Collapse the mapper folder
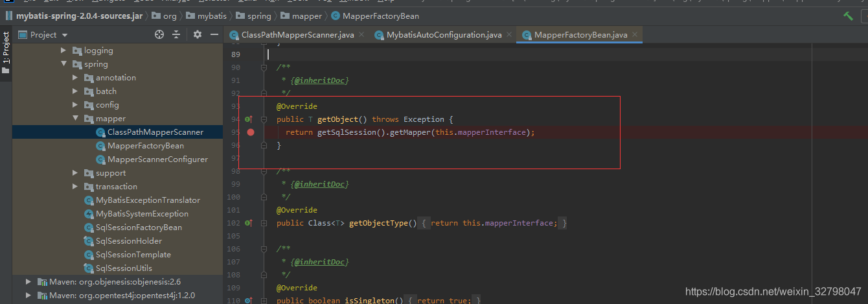868x304 pixels. coord(76,118)
